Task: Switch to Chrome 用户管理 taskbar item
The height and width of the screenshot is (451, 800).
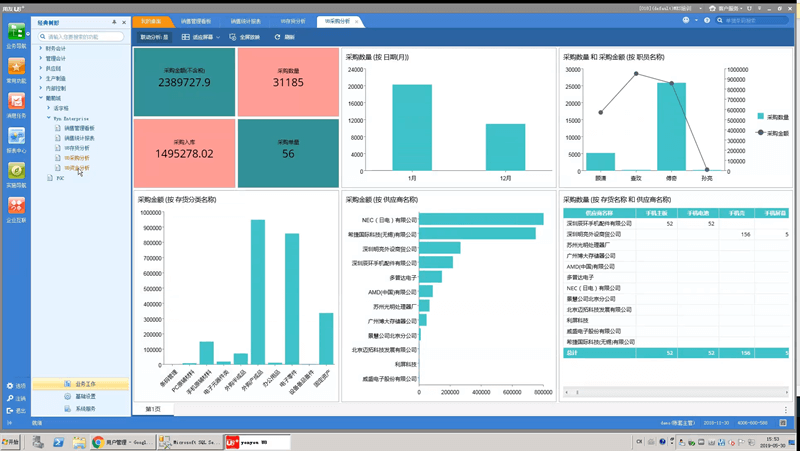Action: click(123, 442)
